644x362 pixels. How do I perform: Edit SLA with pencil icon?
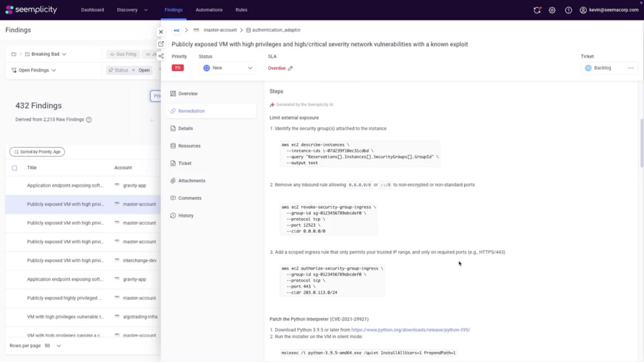291,68
